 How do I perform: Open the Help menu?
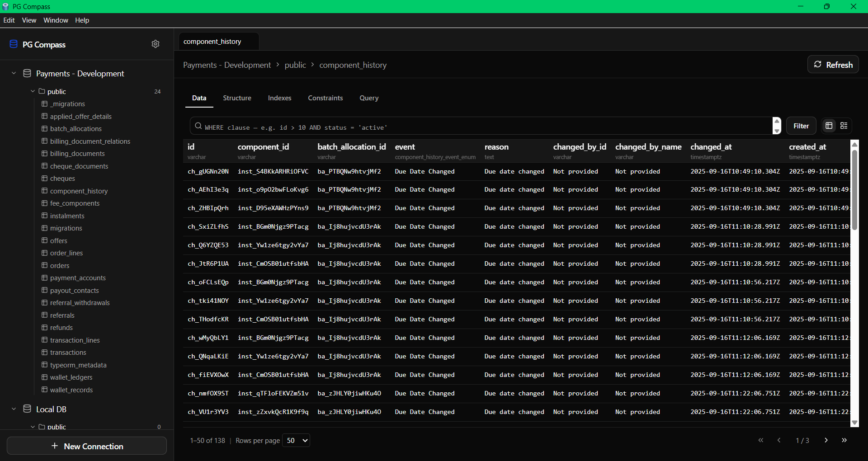click(x=82, y=20)
